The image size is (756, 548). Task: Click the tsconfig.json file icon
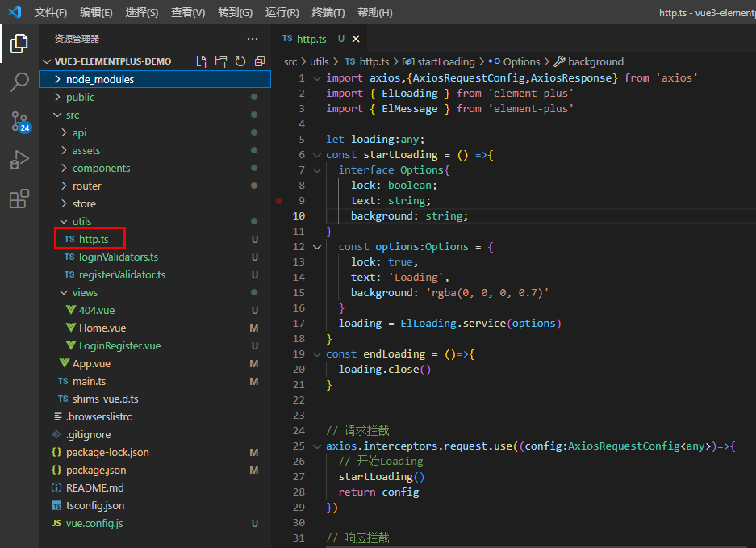click(56, 505)
